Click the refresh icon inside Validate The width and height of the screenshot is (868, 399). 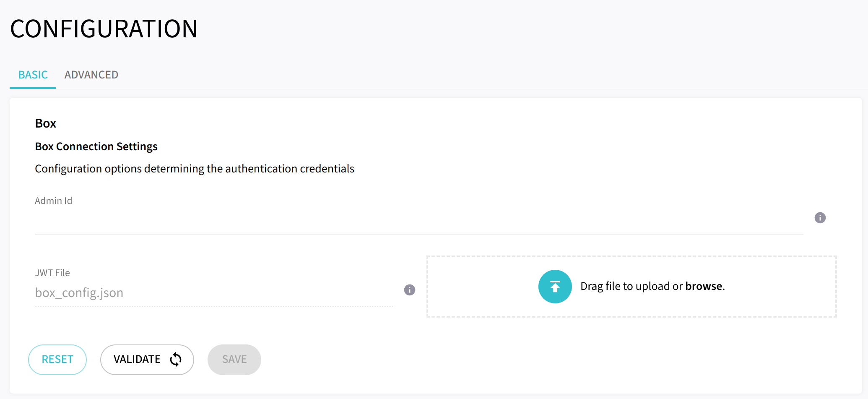(176, 360)
